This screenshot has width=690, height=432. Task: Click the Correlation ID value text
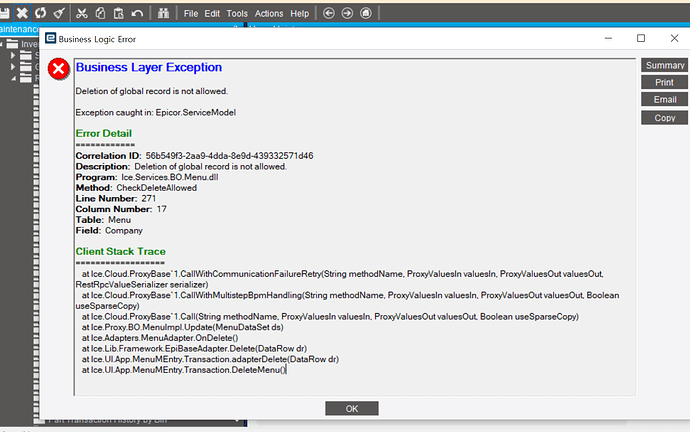(x=229, y=156)
